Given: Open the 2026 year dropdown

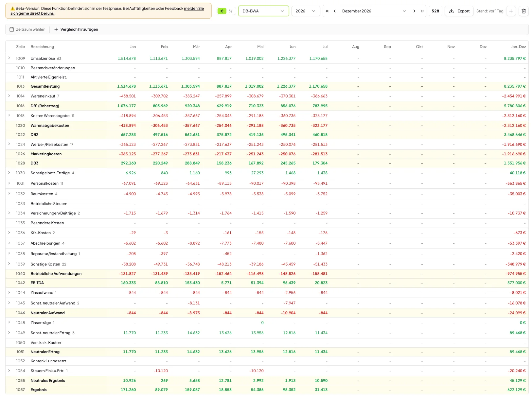Looking at the screenshot, I should [x=306, y=11].
